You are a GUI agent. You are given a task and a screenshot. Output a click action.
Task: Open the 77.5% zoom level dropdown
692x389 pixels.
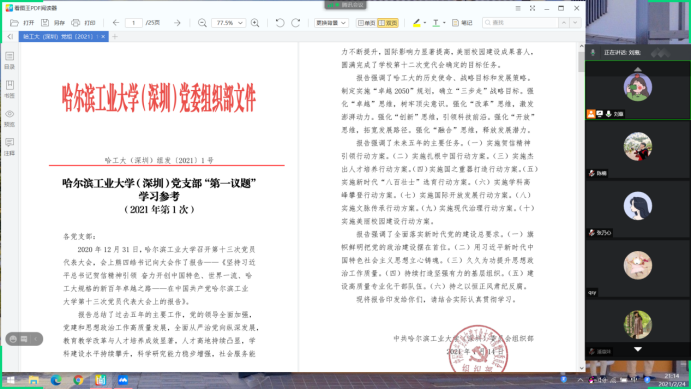click(x=229, y=23)
